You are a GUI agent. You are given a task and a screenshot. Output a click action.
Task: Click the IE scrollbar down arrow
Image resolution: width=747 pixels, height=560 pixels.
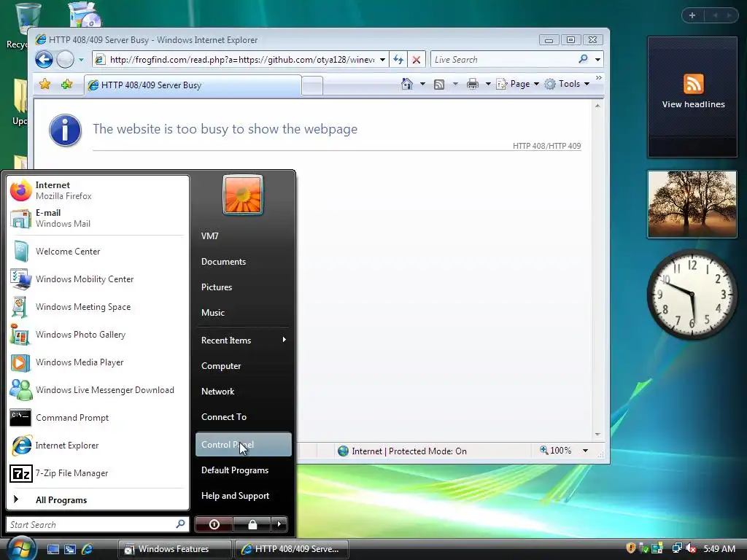click(x=597, y=435)
